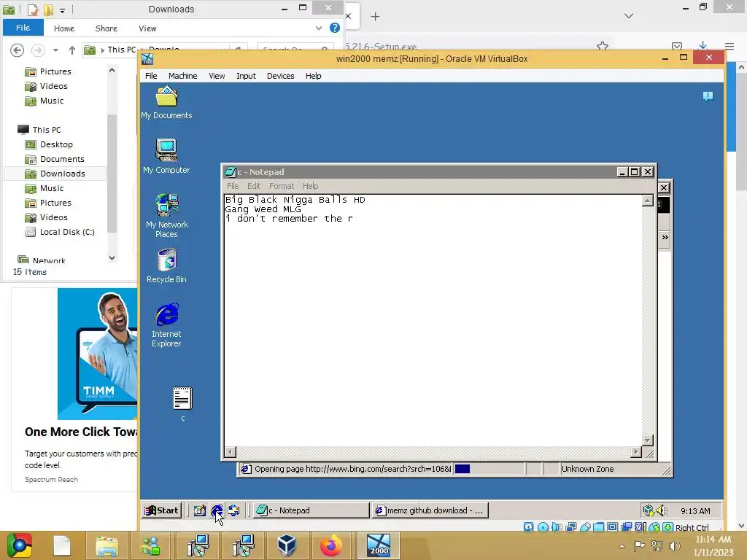Open Firefox list all tabs dropdown
Image resolution: width=747 pixels, height=560 pixels.
tap(629, 16)
